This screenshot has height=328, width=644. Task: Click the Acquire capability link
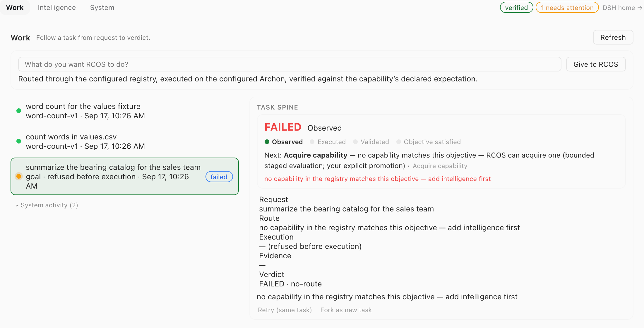tap(440, 166)
